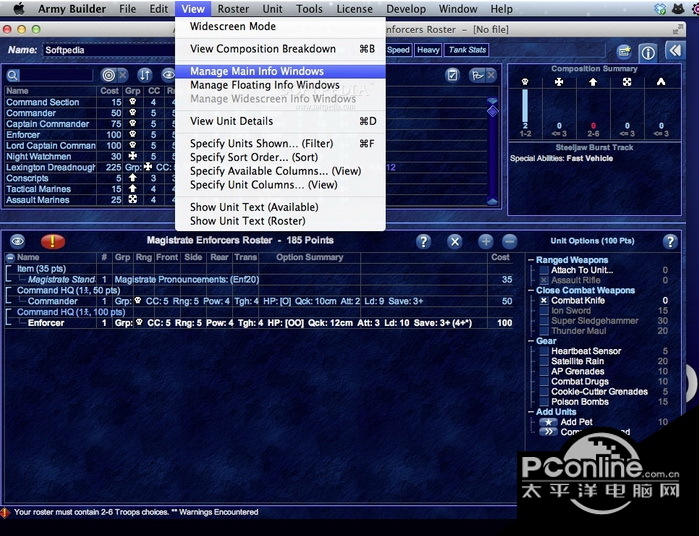Click the warning icon in the status bar
Viewport: 699px width, 536px height.
[5, 512]
